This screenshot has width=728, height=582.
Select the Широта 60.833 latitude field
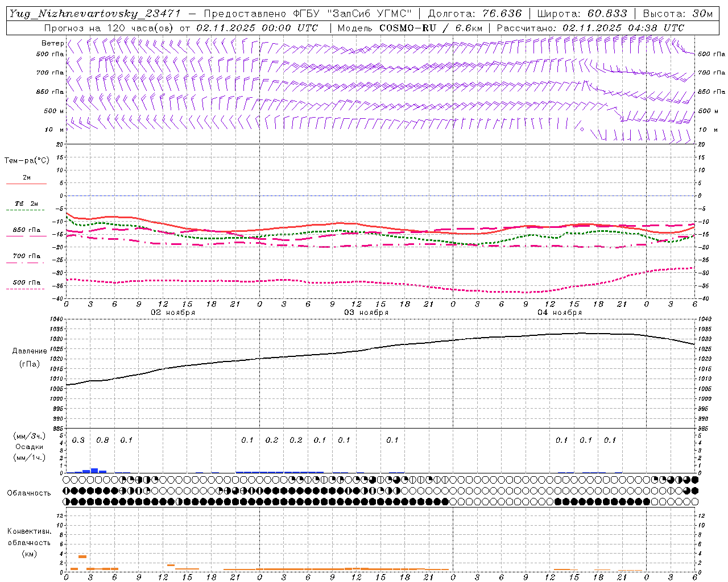[582, 14]
